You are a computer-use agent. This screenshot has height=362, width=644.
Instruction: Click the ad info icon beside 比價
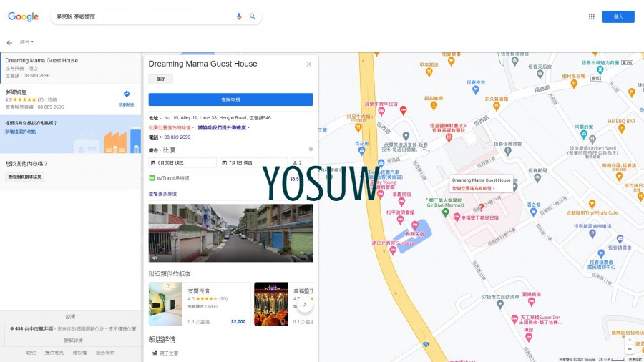[x=311, y=150]
